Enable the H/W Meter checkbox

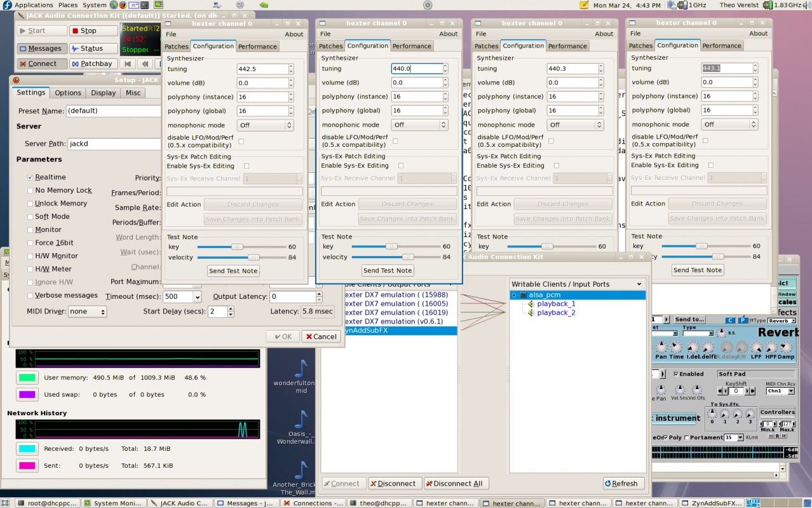click(30, 269)
